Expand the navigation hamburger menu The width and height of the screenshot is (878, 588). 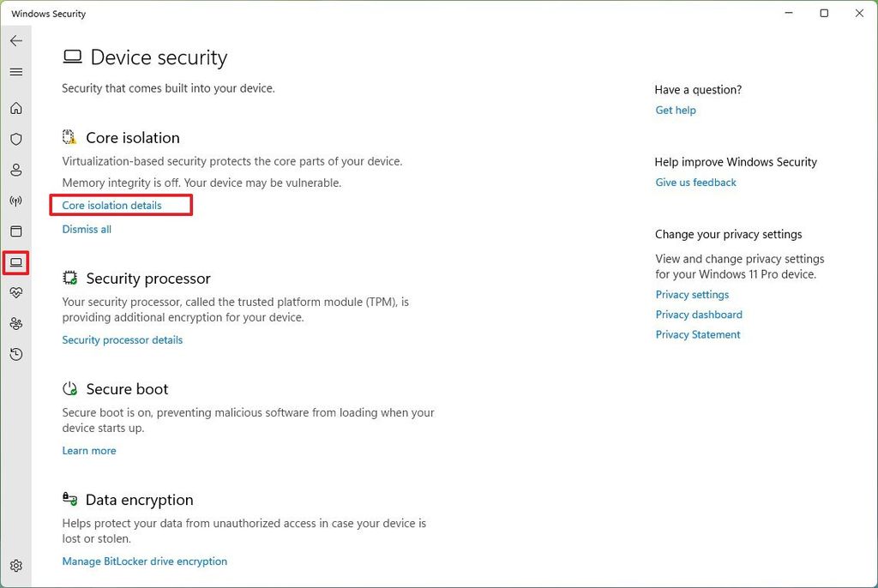tap(15, 72)
